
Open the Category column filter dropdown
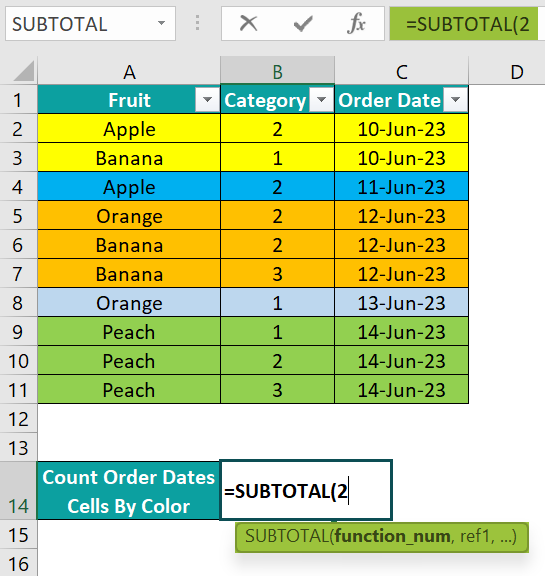321,100
